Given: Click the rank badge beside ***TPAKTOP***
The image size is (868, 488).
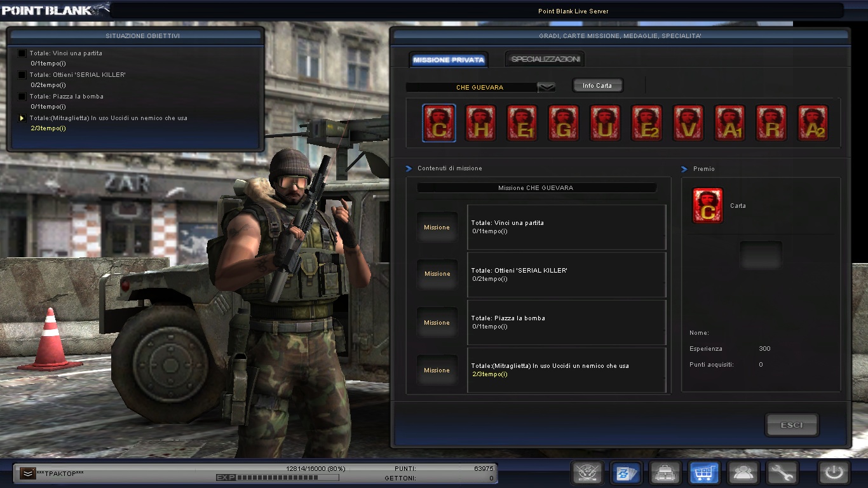Looking at the screenshot, I should 27,473.
